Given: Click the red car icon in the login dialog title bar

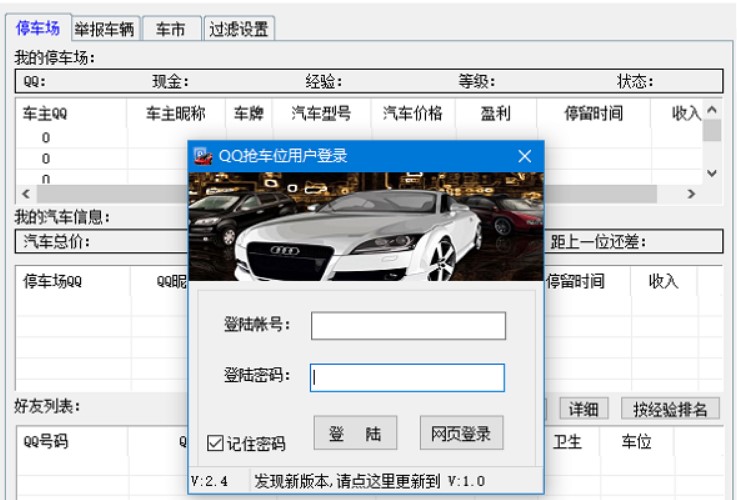Looking at the screenshot, I should [203, 156].
